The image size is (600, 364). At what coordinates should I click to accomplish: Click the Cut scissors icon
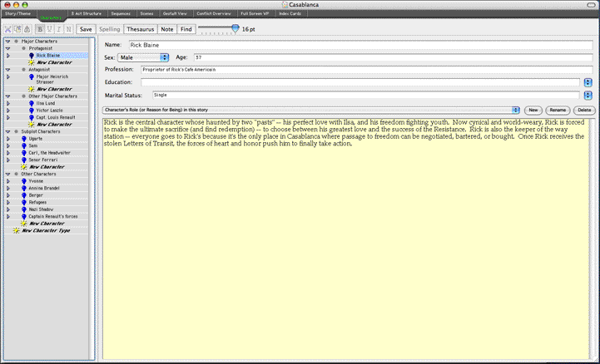pyautogui.click(x=8, y=29)
